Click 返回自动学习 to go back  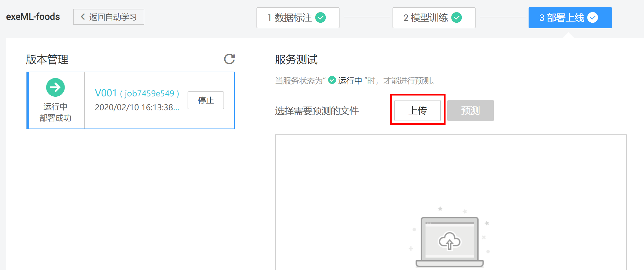109,17
